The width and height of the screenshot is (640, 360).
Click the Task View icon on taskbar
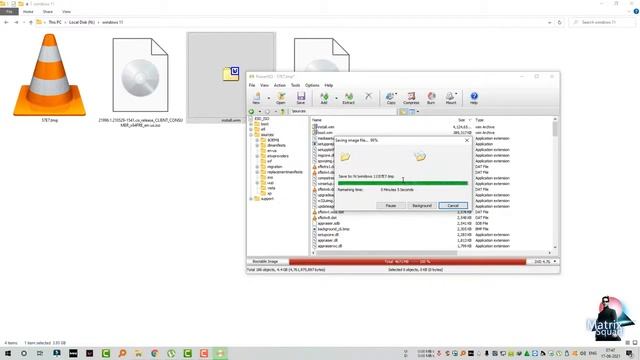[x=40, y=353]
